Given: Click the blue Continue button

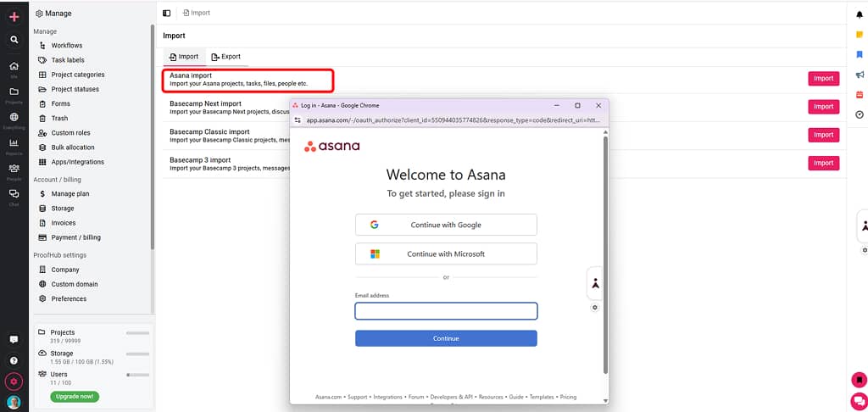Looking at the screenshot, I should click(446, 338).
